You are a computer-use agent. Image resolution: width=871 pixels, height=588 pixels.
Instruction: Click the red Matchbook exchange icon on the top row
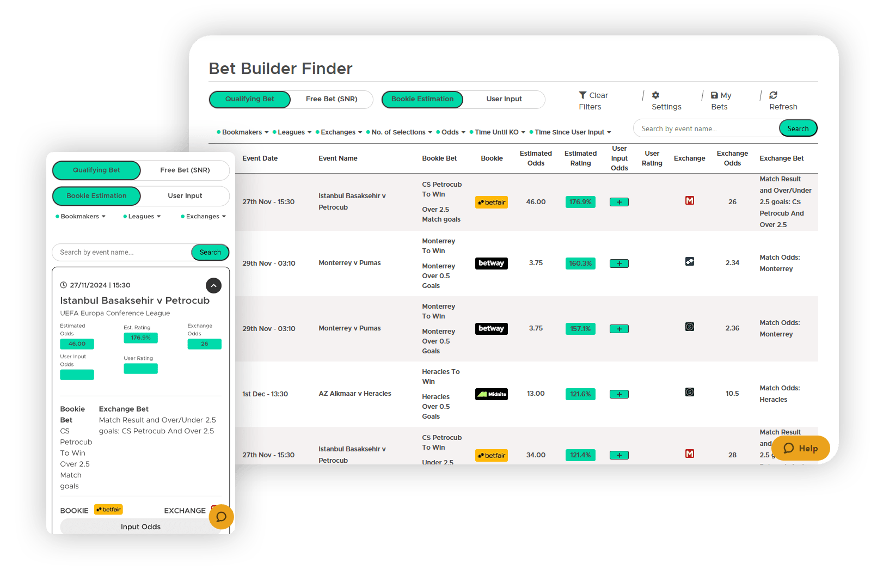690,200
